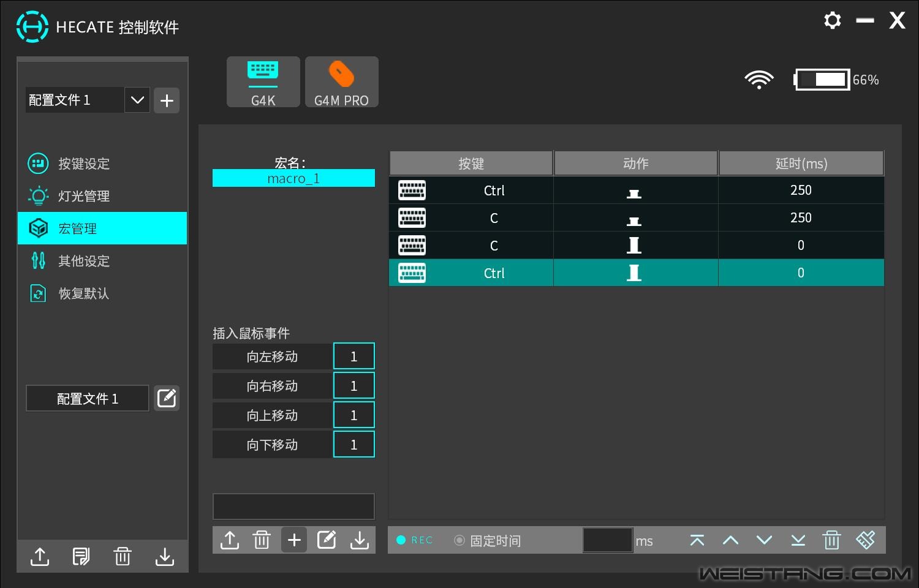Insert 向下移动 mouse event
Viewport: 919px width, 588px height.
(x=272, y=445)
